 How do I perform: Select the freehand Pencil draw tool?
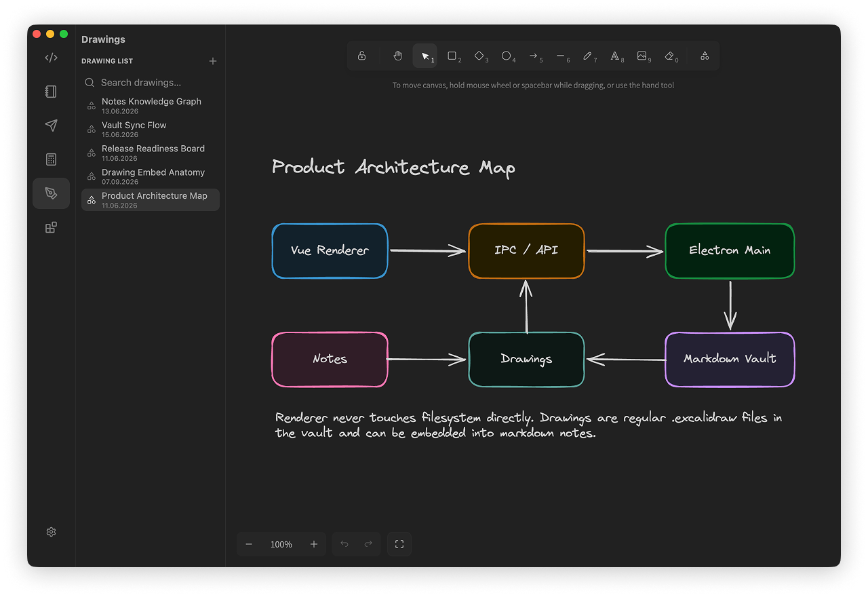(588, 56)
